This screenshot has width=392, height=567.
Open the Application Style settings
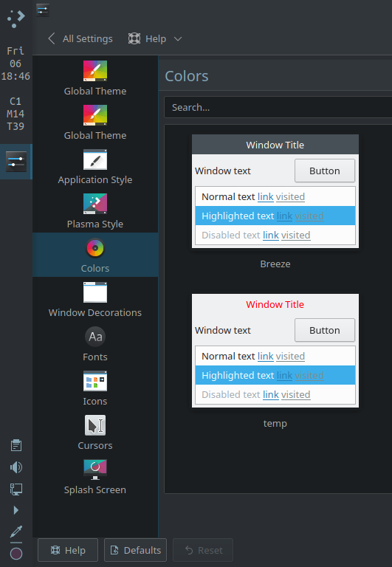click(x=95, y=166)
